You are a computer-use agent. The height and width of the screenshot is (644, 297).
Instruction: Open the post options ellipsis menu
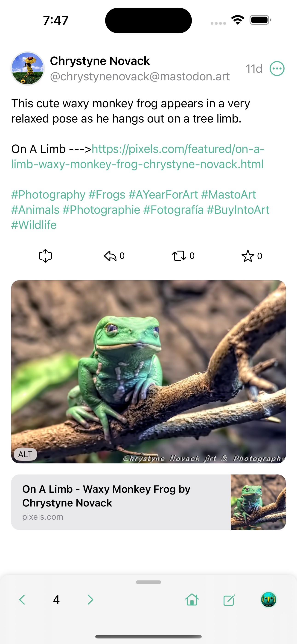[x=277, y=68]
